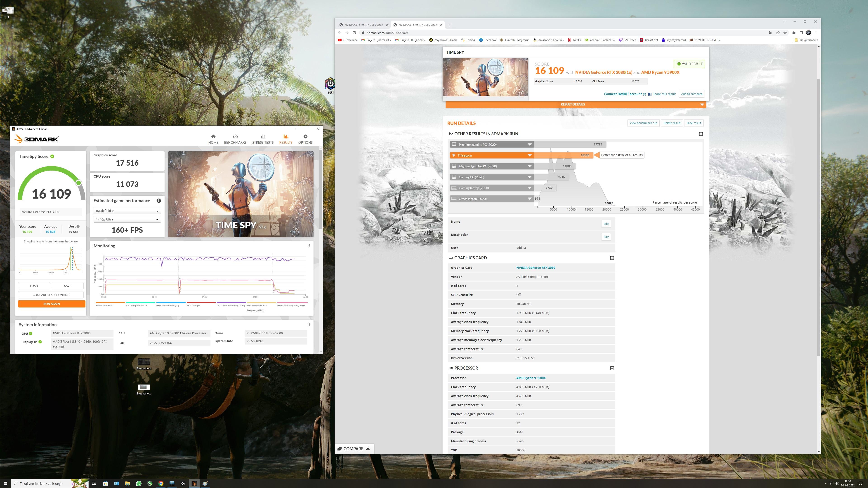The height and width of the screenshot is (488, 868).
Task: Collapse the GRAPHICS CARD section
Action: coord(612,258)
